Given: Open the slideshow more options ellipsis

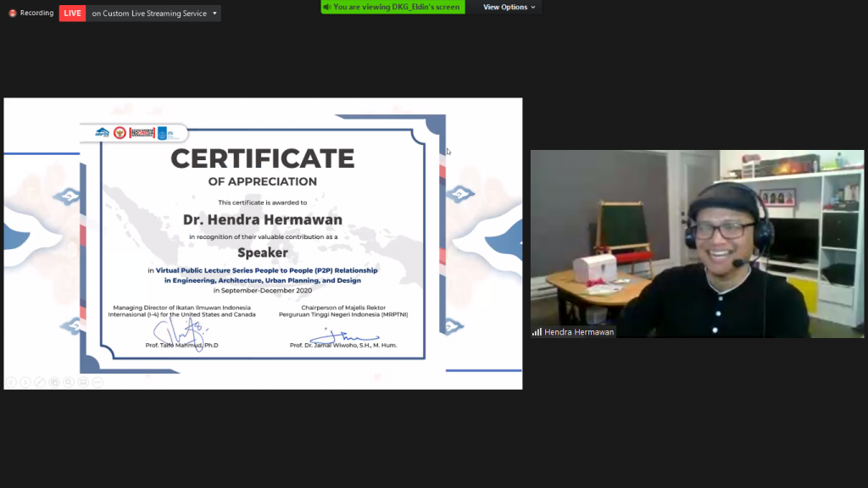Looking at the screenshot, I should (x=97, y=382).
